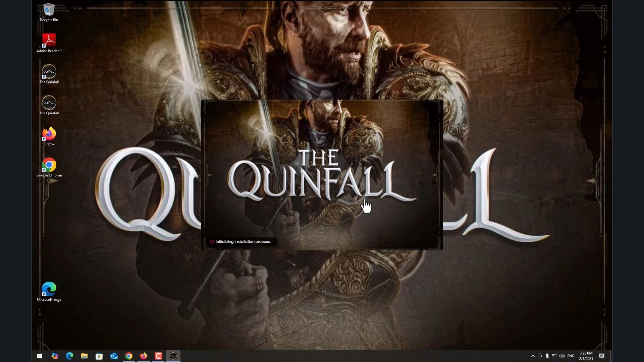Open the clock showing 3:25 PM
The width and height of the screenshot is (644, 362).
(x=586, y=356)
